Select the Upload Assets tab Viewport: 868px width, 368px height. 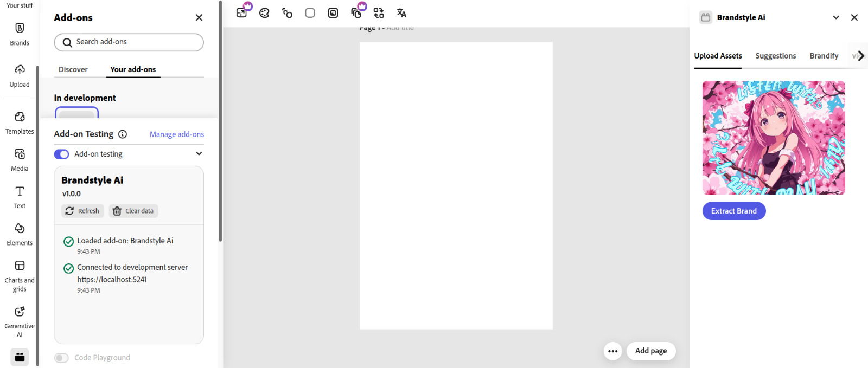[x=718, y=56]
